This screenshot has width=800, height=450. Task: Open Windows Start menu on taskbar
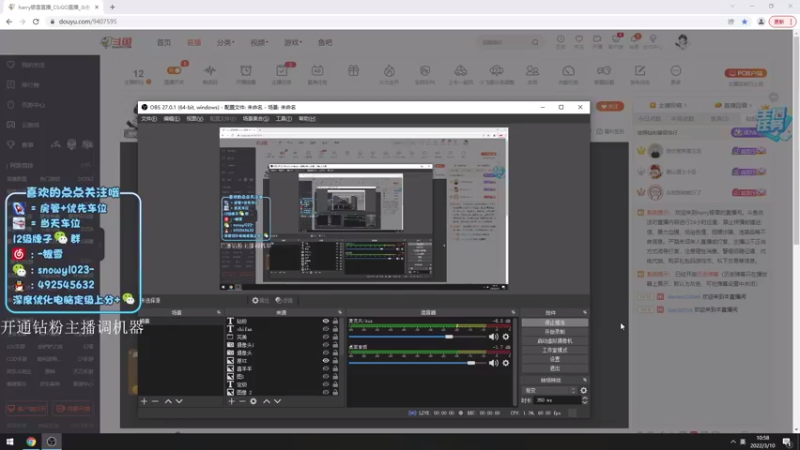[x=10, y=442]
